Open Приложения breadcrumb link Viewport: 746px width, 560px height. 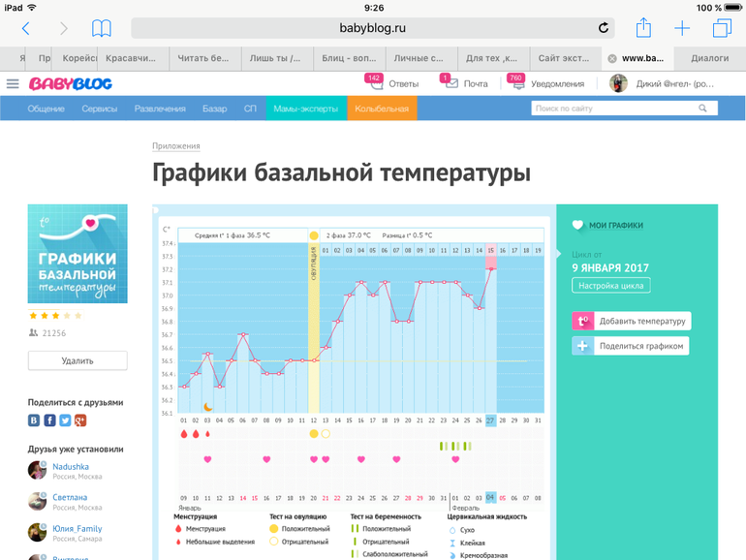click(175, 146)
